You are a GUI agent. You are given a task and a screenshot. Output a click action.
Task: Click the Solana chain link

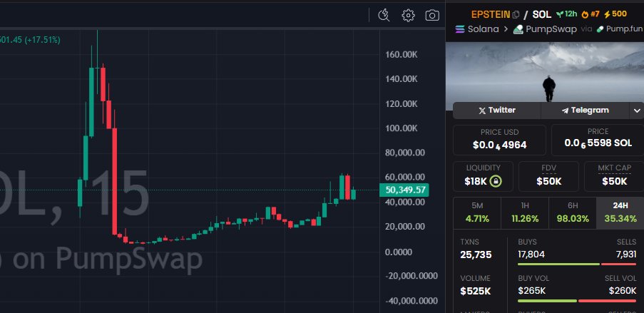pos(483,29)
